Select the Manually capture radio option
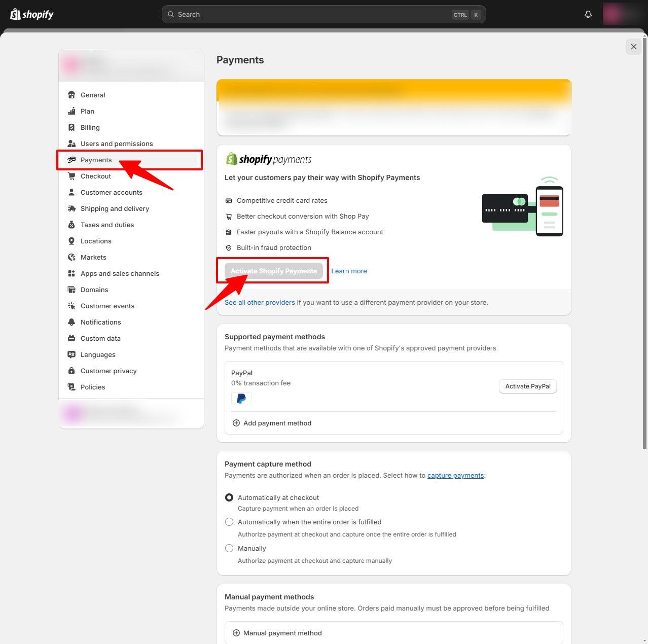The image size is (648, 644). [229, 548]
